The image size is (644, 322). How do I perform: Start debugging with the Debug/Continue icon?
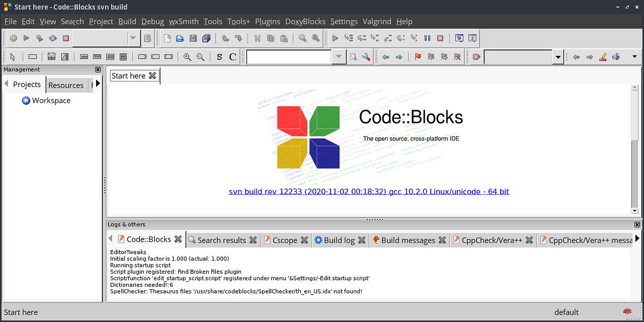(x=335, y=38)
